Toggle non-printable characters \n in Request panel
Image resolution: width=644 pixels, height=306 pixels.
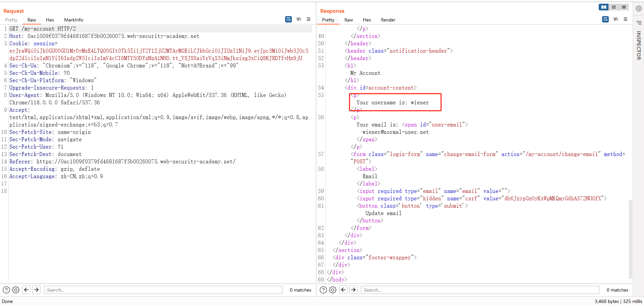[299, 19]
